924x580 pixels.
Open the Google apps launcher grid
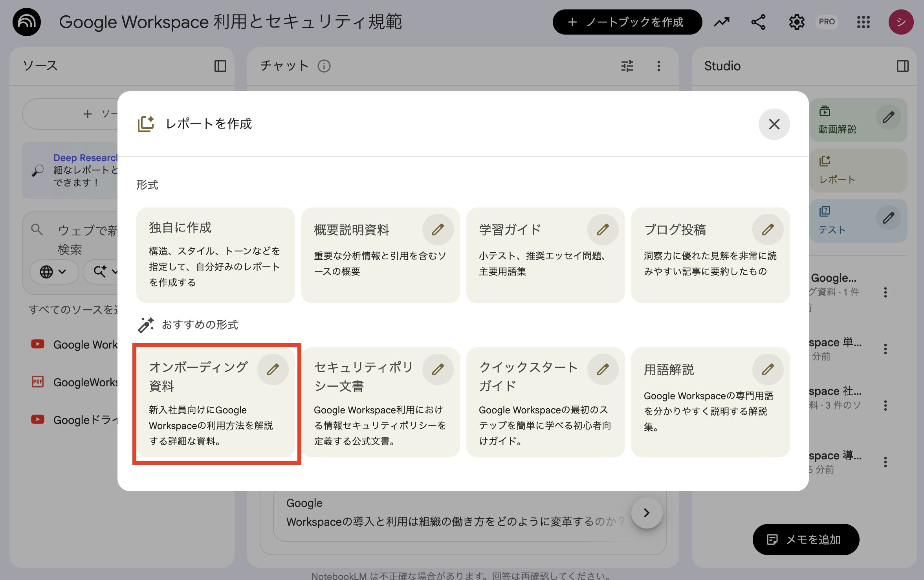pos(863,22)
